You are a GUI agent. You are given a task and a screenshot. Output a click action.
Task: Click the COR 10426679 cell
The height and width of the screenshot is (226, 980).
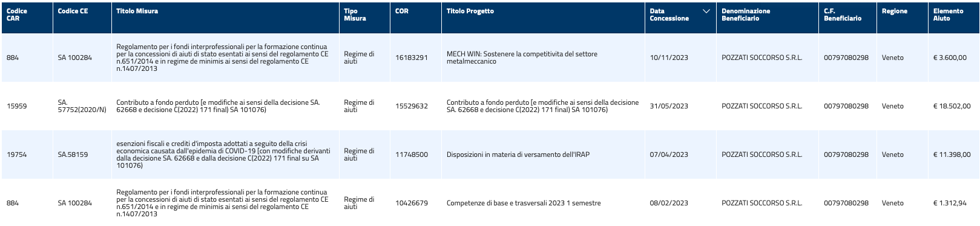coord(412,203)
